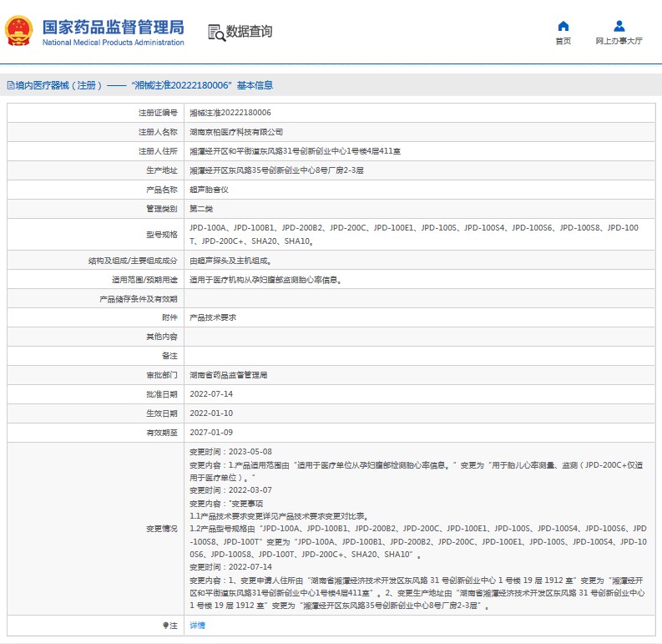Image resolution: width=662 pixels, height=644 pixels.
Task: Click the 型号规格 model list text
Action: pos(413,233)
